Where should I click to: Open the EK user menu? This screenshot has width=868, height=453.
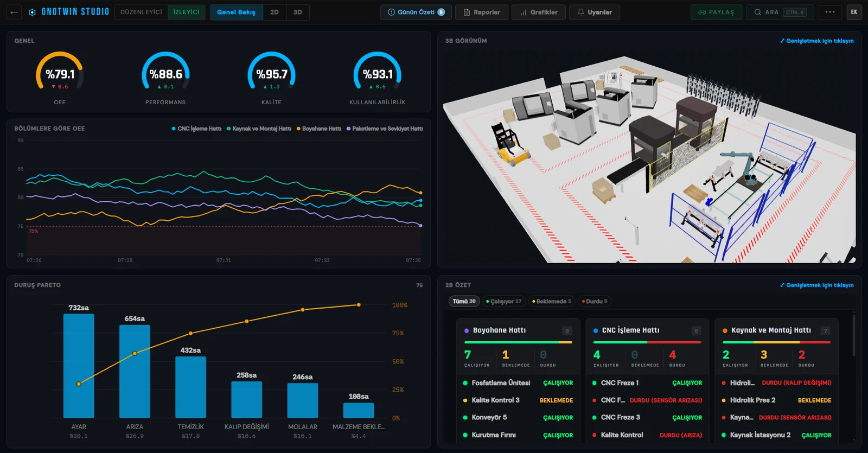coord(854,12)
